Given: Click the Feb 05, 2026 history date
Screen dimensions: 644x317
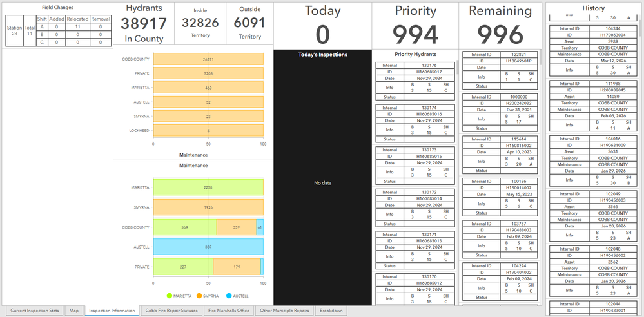Looking at the screenshot, I should coord(612,116).
